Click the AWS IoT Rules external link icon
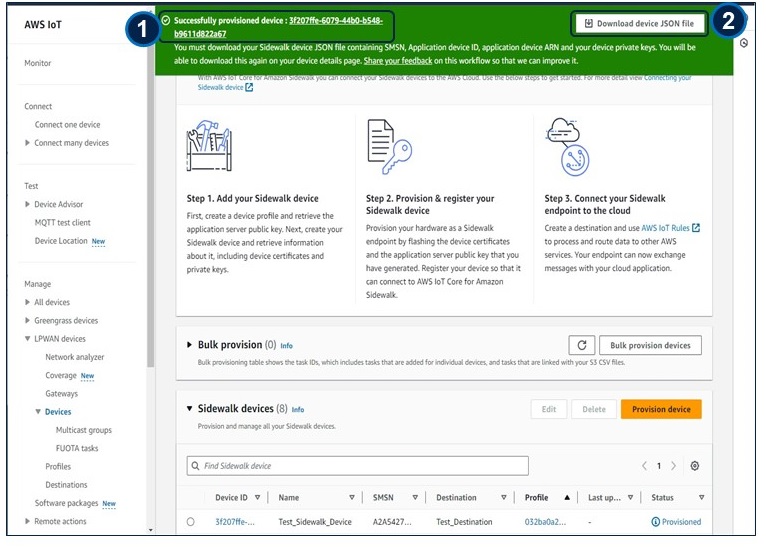Image resolution: width=766 pixels, height=547 pixels. [696, 228]
